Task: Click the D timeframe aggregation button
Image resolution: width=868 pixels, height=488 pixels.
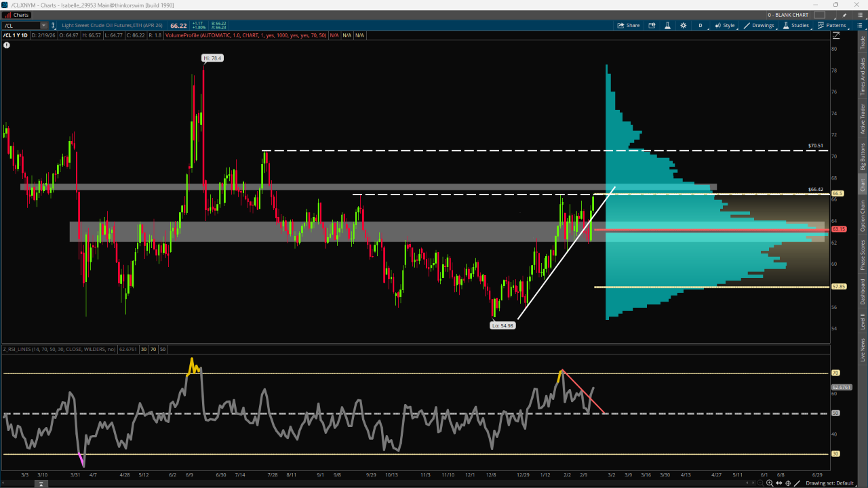Action: pos(701,25)
